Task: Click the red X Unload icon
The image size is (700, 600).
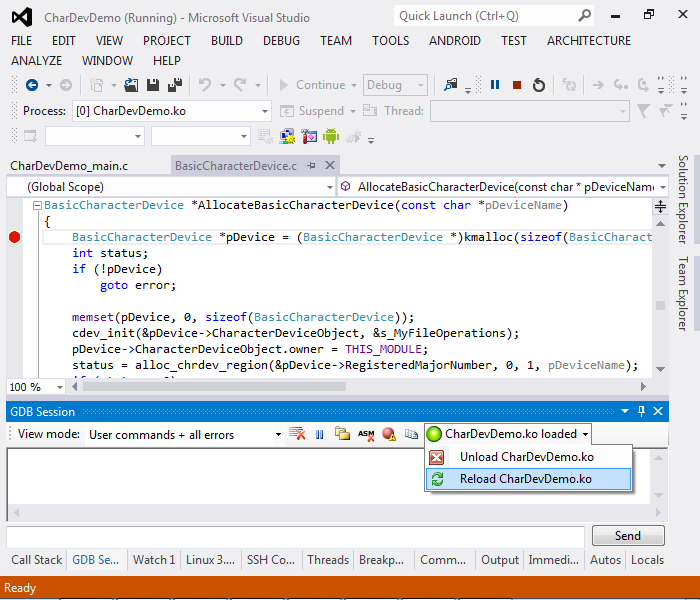Action: (x=436, y=457)
